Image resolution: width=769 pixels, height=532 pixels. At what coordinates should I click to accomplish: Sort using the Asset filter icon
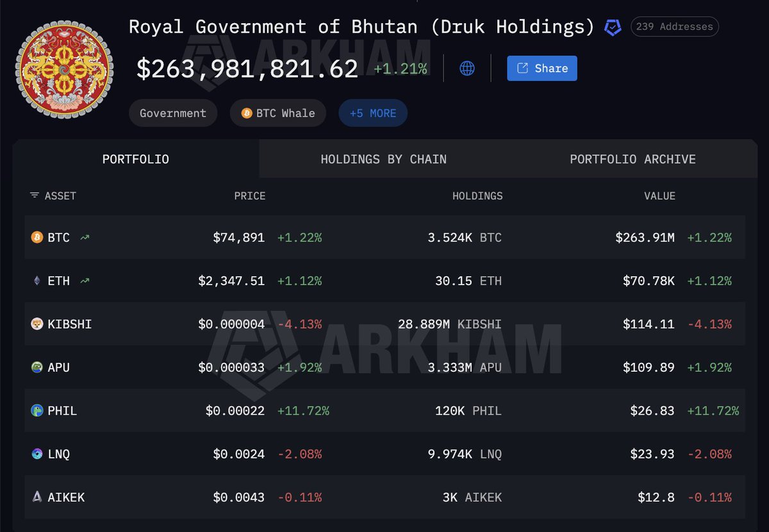point(35,195)
